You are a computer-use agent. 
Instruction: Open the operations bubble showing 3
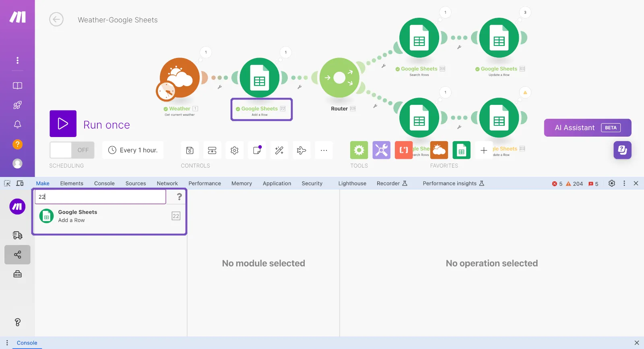[525, 12]
